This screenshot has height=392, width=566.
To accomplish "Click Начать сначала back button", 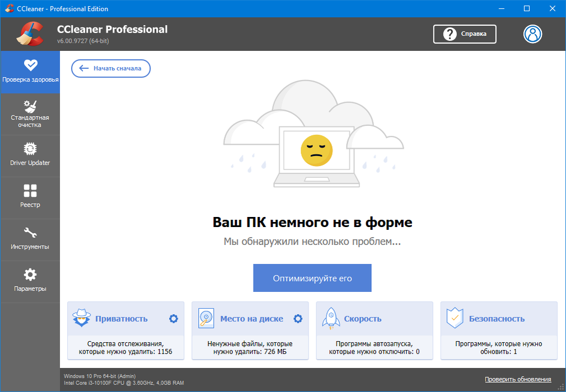I will pos(111,68).
